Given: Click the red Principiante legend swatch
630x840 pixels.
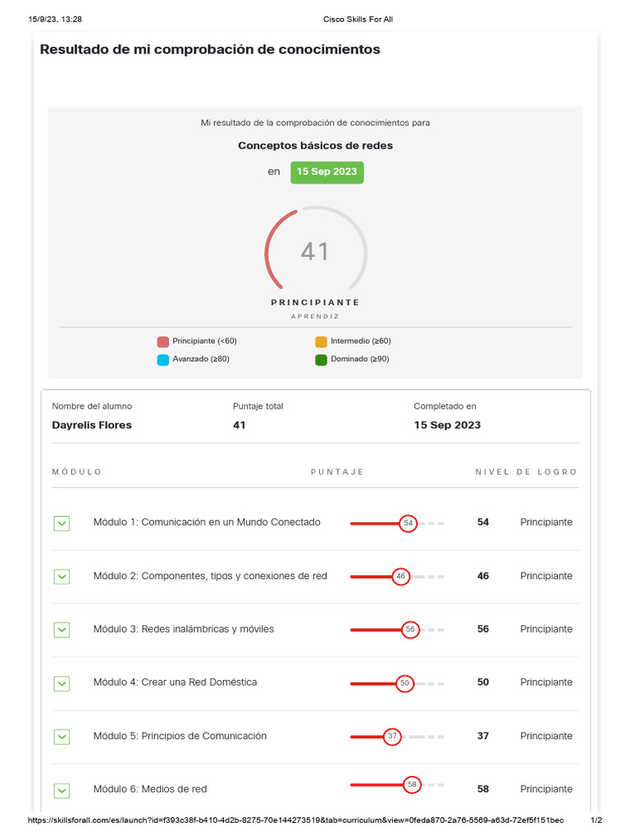Looking at the screenshot, I should 162,341.
